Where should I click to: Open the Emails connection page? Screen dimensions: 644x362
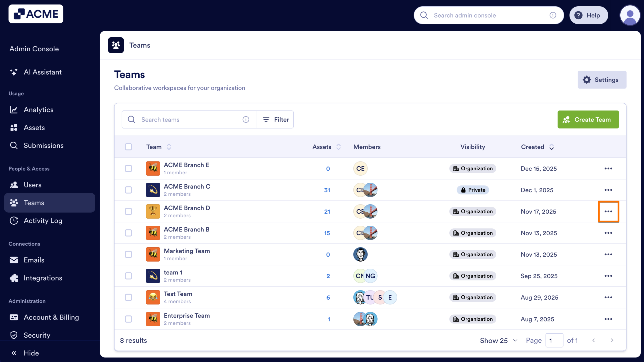pyautogui.click(x=34, y=260)
